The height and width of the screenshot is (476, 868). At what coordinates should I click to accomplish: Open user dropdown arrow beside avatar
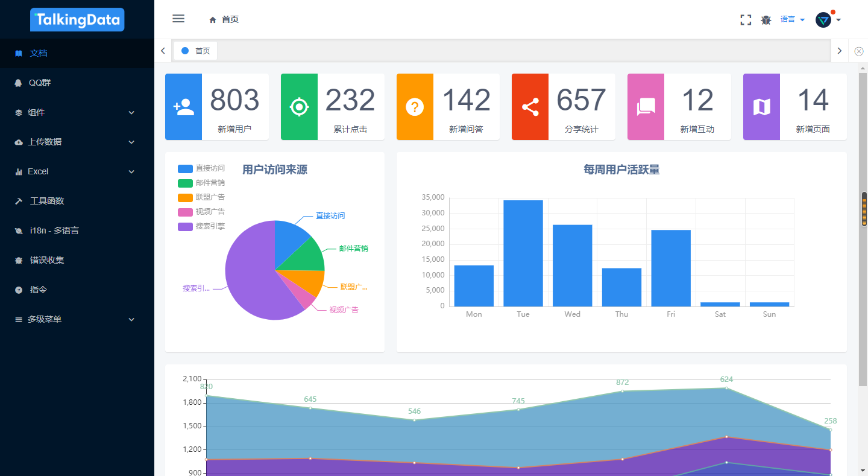[838, 20]
